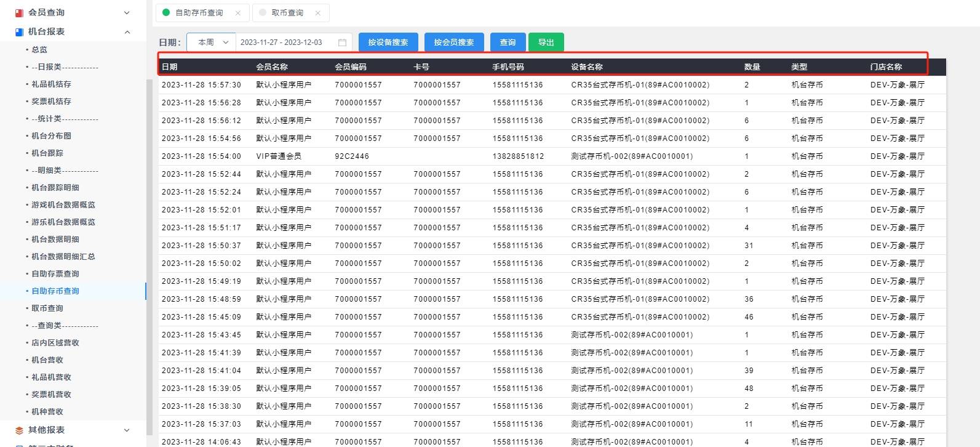This screenshot has width=980, height=447.
Task: Click the 数量 column header
Action: coord(752,67)
